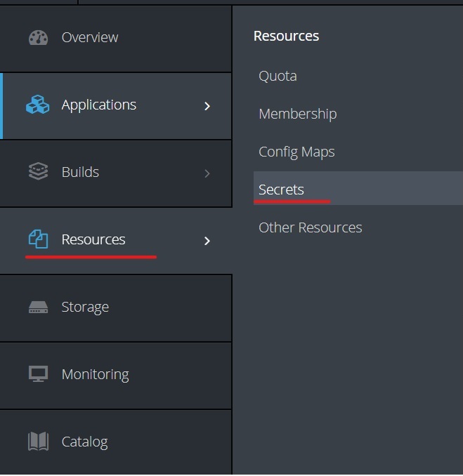This screenshot has height=476, width=463.
Task: Click the Applications blue cubes icon
Action: click(x=38, y=105)
